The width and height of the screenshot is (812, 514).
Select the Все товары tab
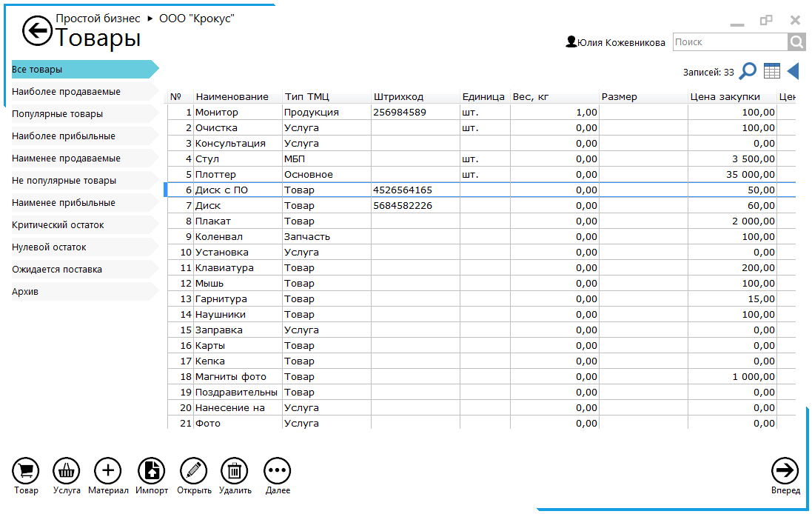click(85, 70)
